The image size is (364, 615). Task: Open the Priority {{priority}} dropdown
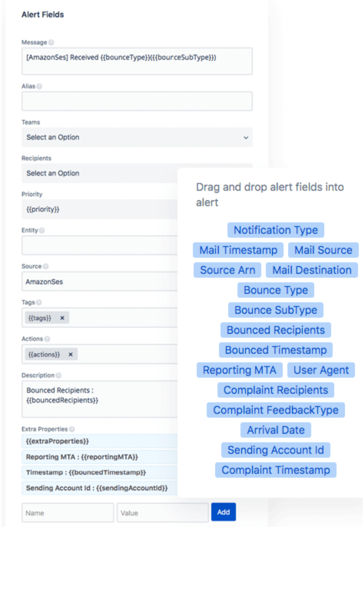click(x=100, y=209)
